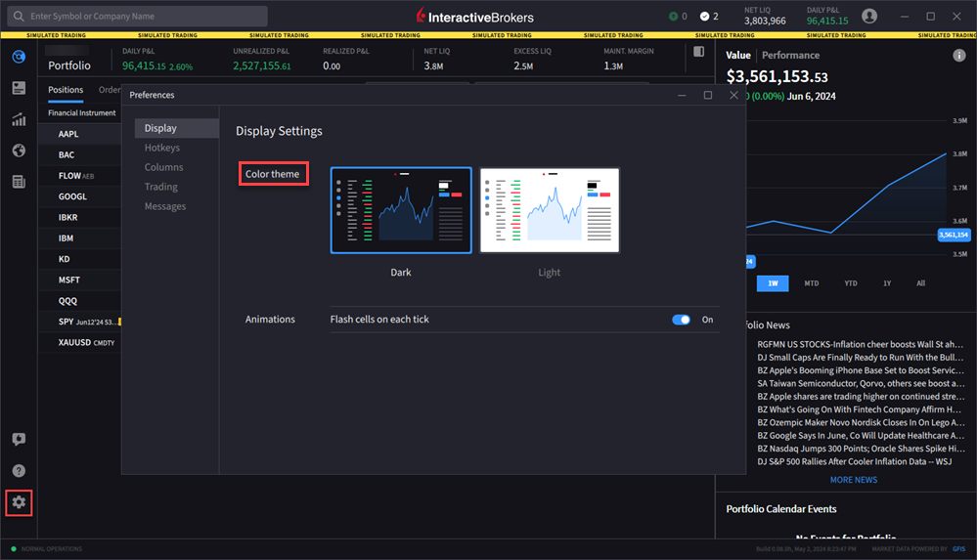Viewport: 977px width, 560px height.
Task: Open the globe markets icon in the sidebar
Action: click(x=19, y=151)
